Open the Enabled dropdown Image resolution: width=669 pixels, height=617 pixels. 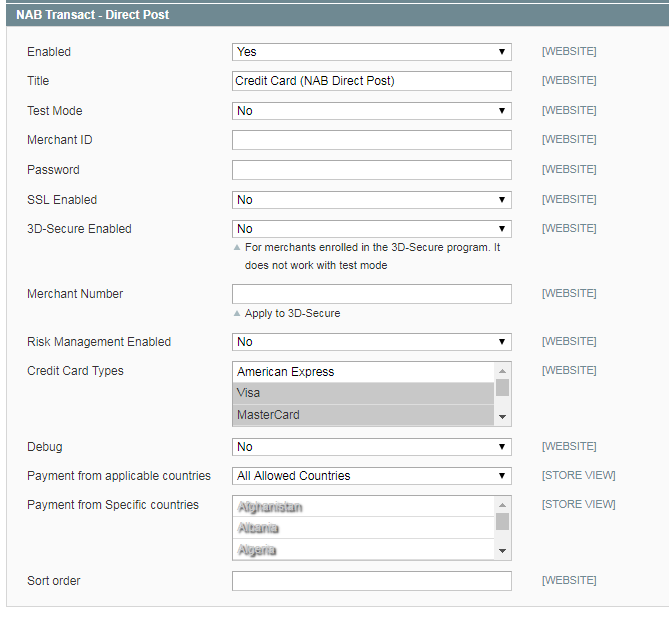coord(371,52)
